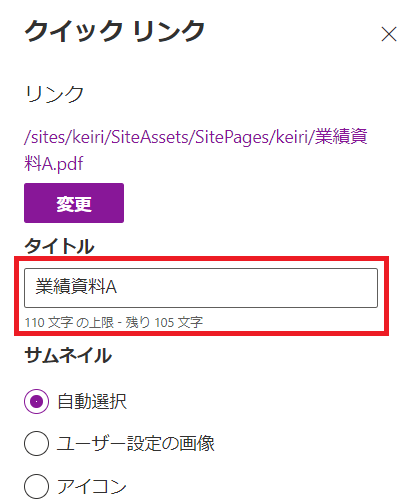Close the クイック リンク panel

point(389,34)
